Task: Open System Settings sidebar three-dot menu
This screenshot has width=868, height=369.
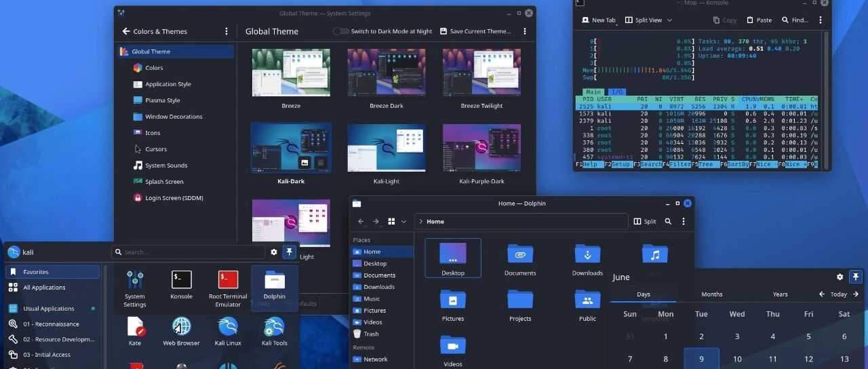Action: (226, 31)
